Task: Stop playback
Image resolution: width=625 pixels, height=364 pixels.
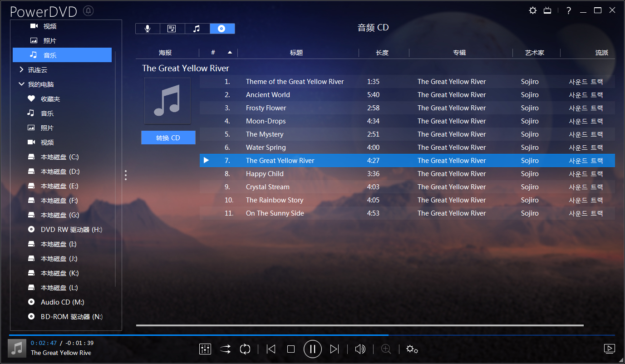Action: (291, 349)
